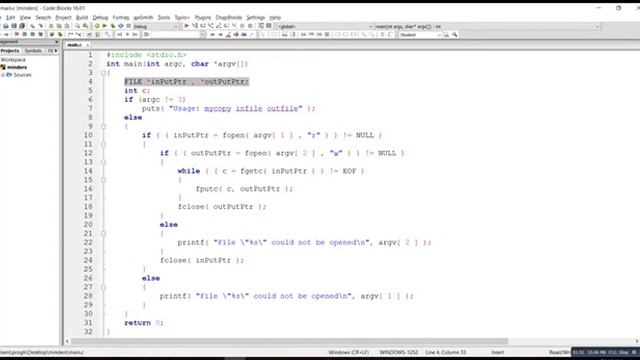Click the WINDOWS-1252 encoding status entry
This screenshot has width=640, height=360.
[399, 352]
